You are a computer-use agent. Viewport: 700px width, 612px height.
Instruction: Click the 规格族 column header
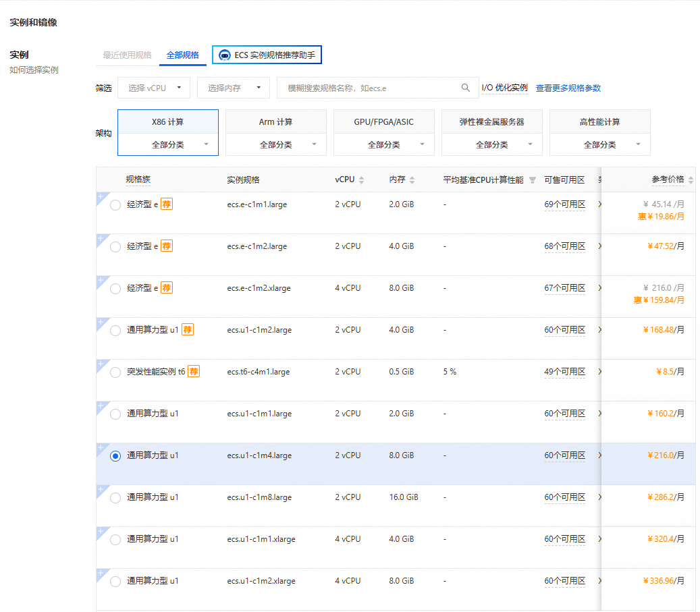pos(138,179)
